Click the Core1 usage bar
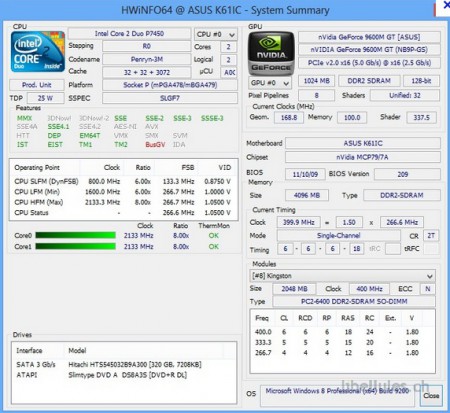This screenshot has width=450, height=413. [x=75, y=246]
